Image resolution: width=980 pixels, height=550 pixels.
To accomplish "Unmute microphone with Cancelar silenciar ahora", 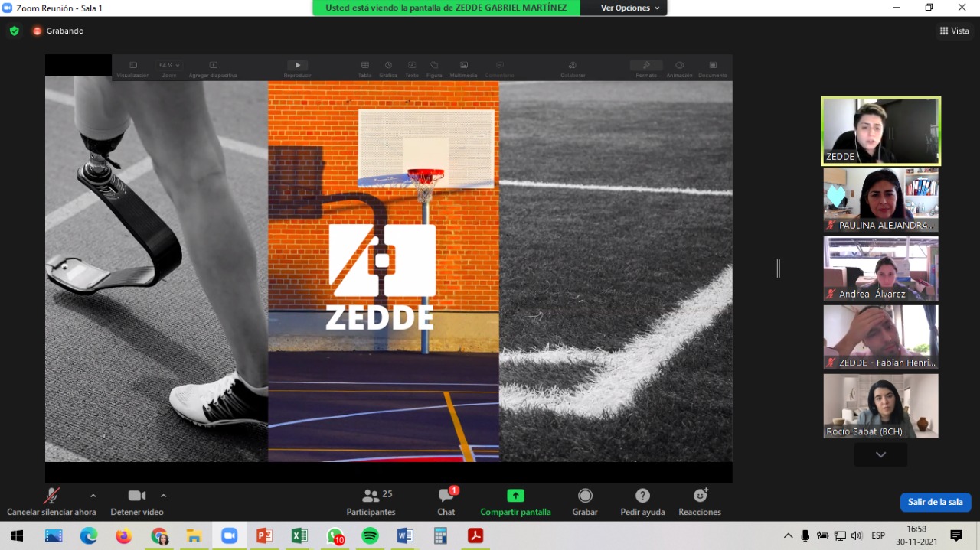I will (52, 502).
